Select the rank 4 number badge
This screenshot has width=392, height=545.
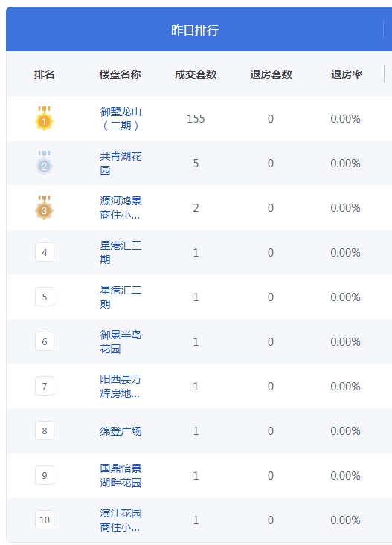[45, 252]
